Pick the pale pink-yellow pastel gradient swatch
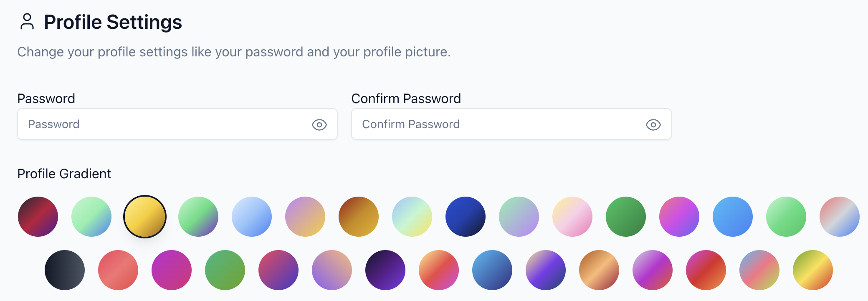The width and height of the screenshot is (868, 301). pos(572,217)
